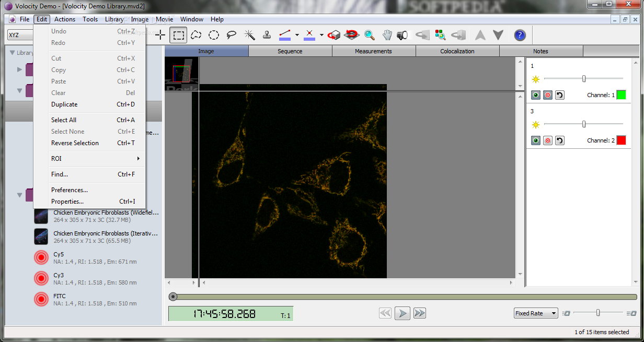The height and width of the screenshot is (342, 644).
Task: Select the magic wand tool
Action: 249,35
